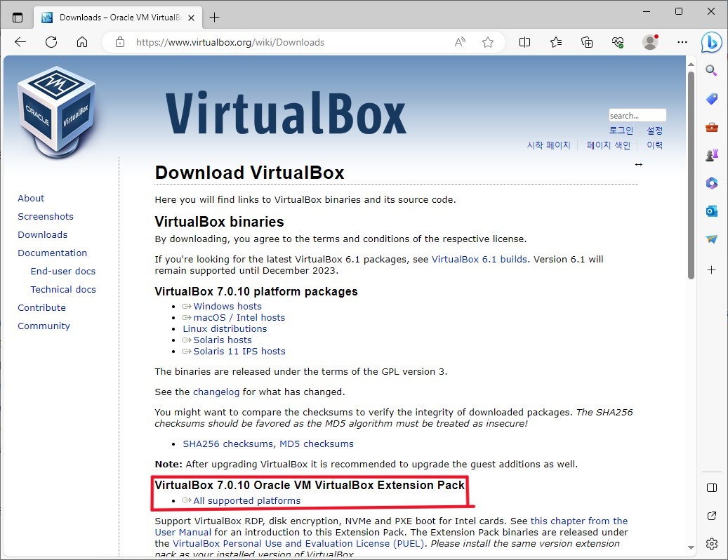Open End-user docs navigation entry
Screen dimensions: 728x560
click(x=63, y=271)
